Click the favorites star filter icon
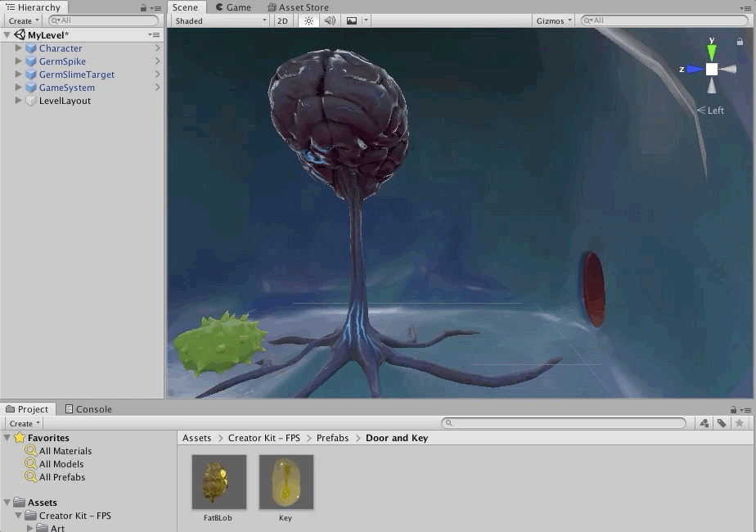756x532 pixels. click(740, 423)
